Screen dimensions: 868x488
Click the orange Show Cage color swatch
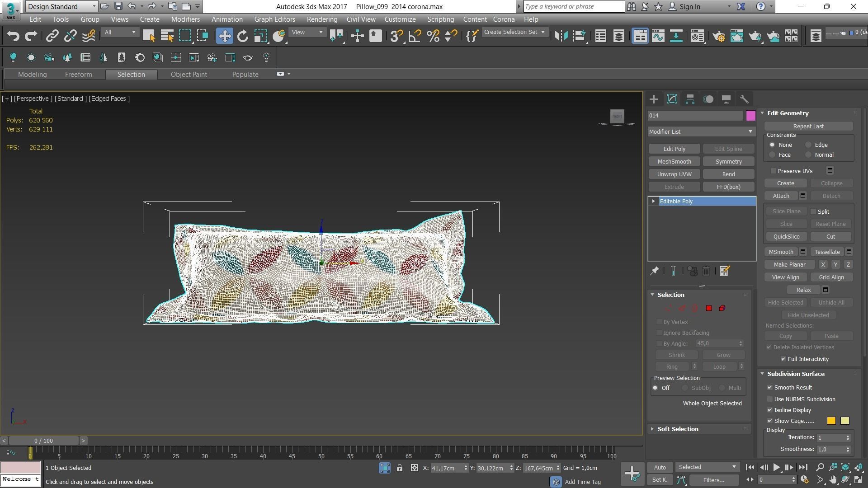[x=831, y=421]
